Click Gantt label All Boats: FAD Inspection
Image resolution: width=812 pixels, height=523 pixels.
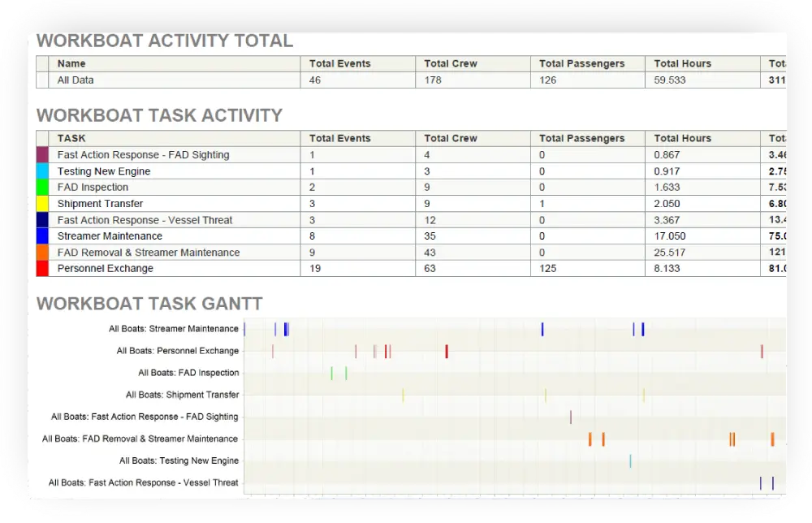click(188, 373)
